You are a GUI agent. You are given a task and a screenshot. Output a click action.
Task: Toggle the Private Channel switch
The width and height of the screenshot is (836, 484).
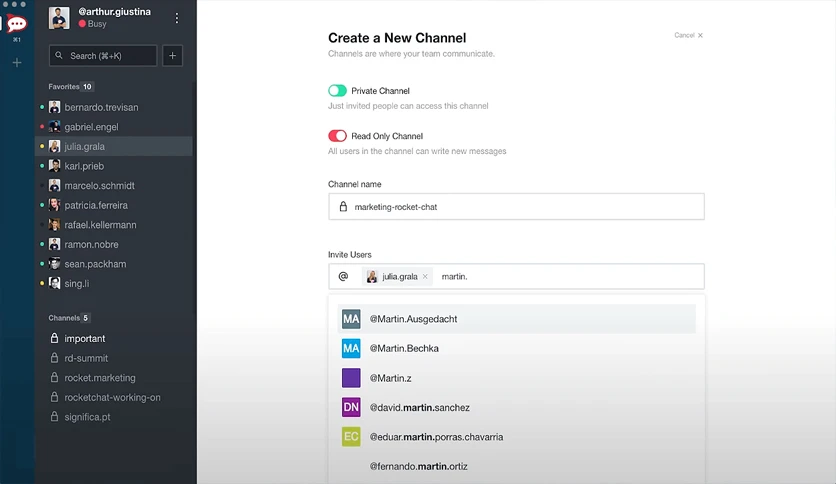[337, 91]
